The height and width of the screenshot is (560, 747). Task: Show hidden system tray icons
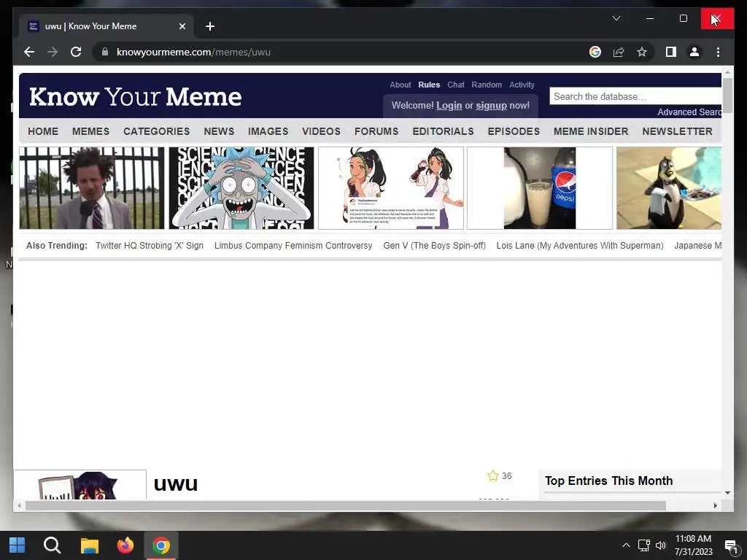(626, 545)
